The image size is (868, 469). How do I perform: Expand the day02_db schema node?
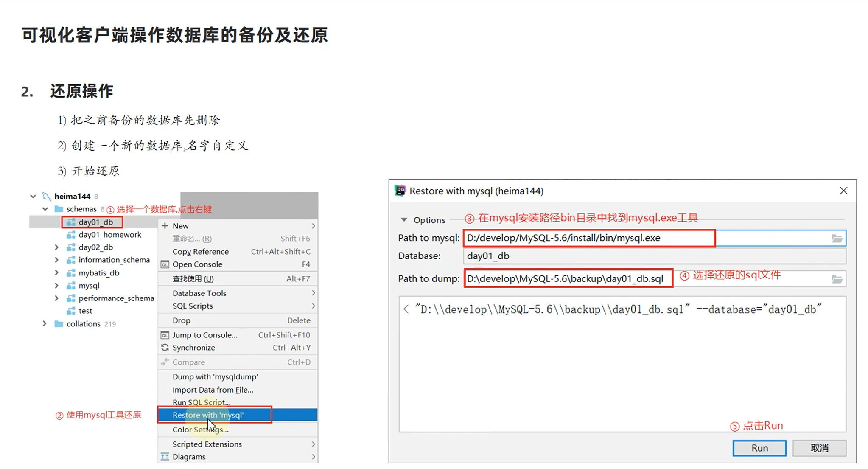pyautogui.click(x=56, y=247)
